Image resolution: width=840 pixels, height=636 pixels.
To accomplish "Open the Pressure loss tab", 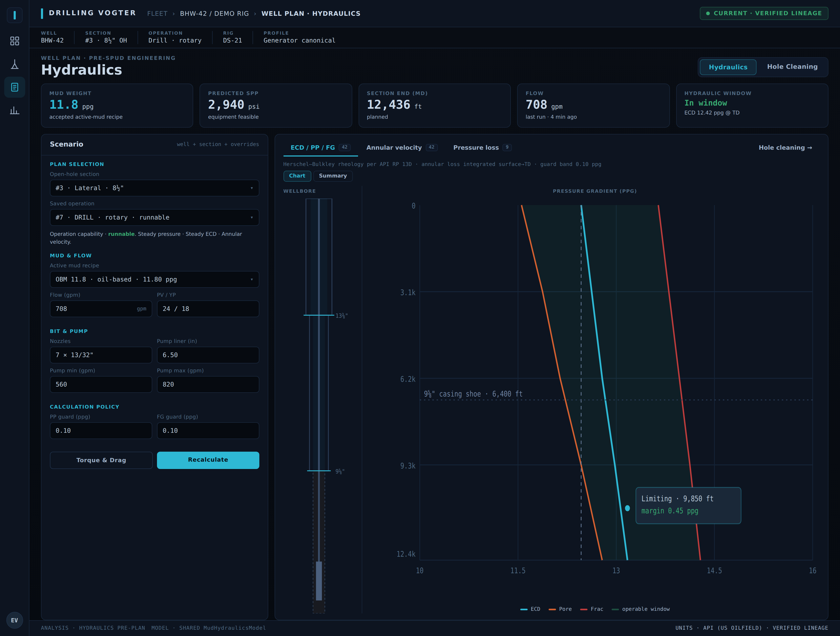I will click(x=482, y=147).
